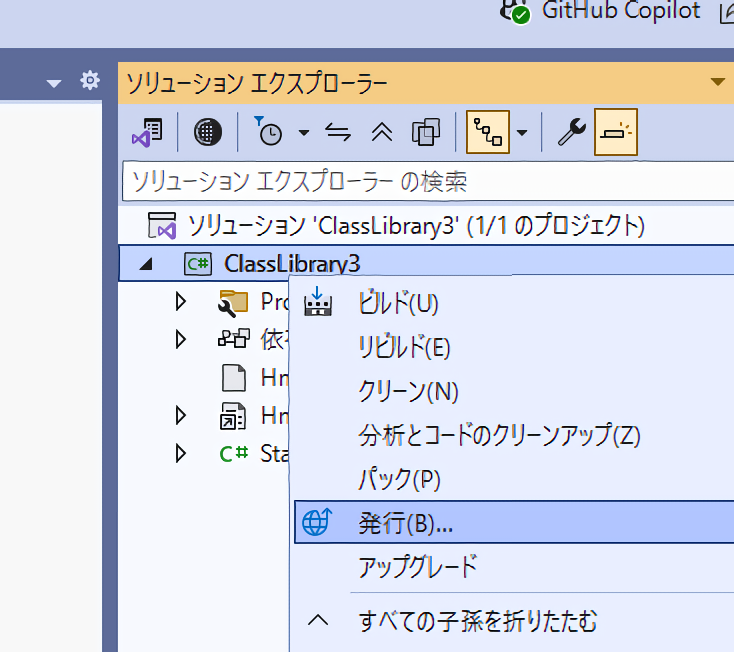Collapse the ClassLibrary3 project node arrow
The image size is (734, 652).
click(x=147, y=265)
